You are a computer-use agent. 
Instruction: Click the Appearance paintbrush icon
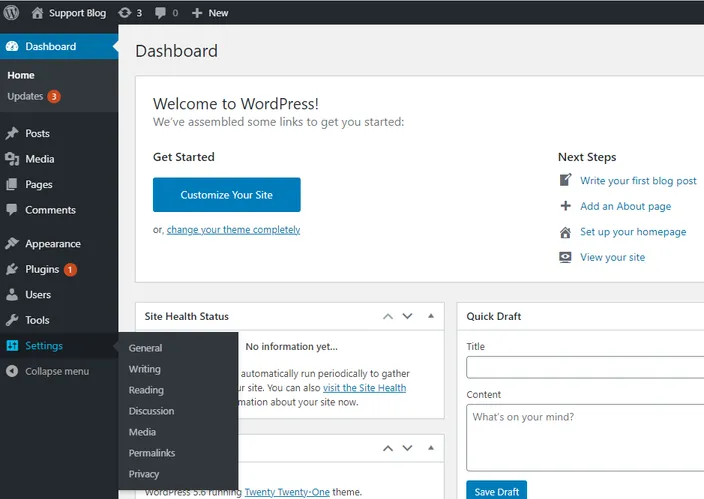click(12, 243)
